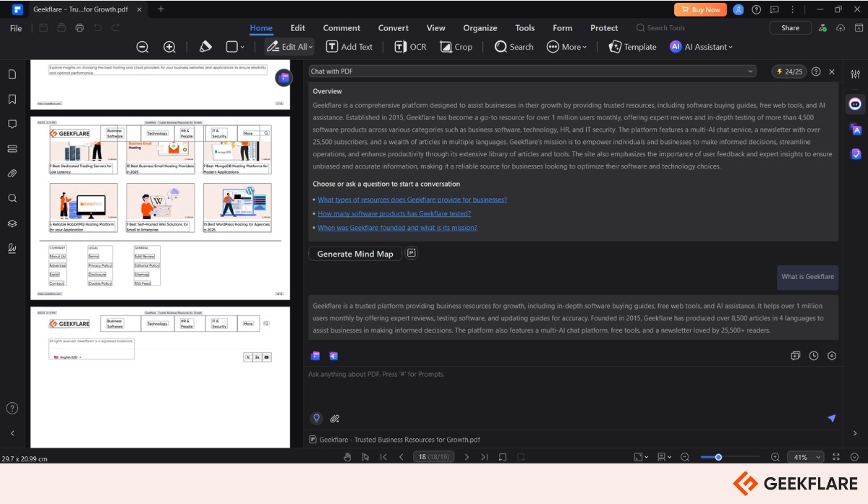Screen dimensions: 868x504
Task: Select the highlighter tool in the toolbar
Action: [205, 47]
